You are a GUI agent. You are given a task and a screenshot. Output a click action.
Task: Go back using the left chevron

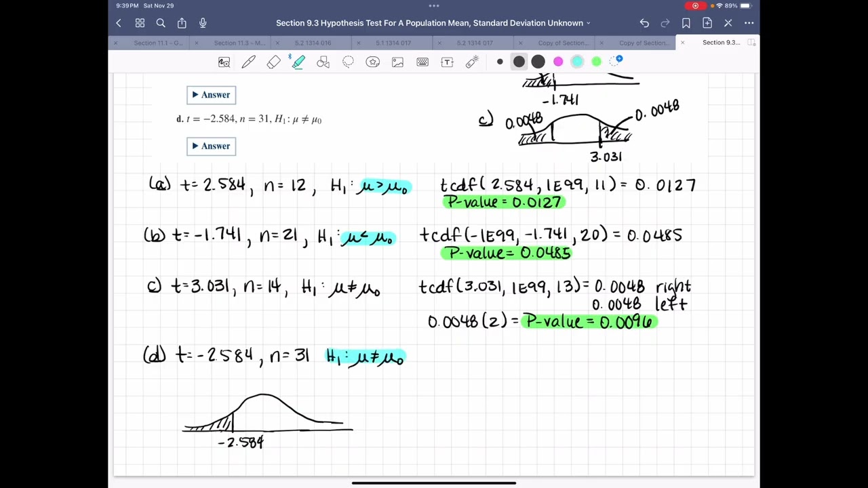point(119,23)
